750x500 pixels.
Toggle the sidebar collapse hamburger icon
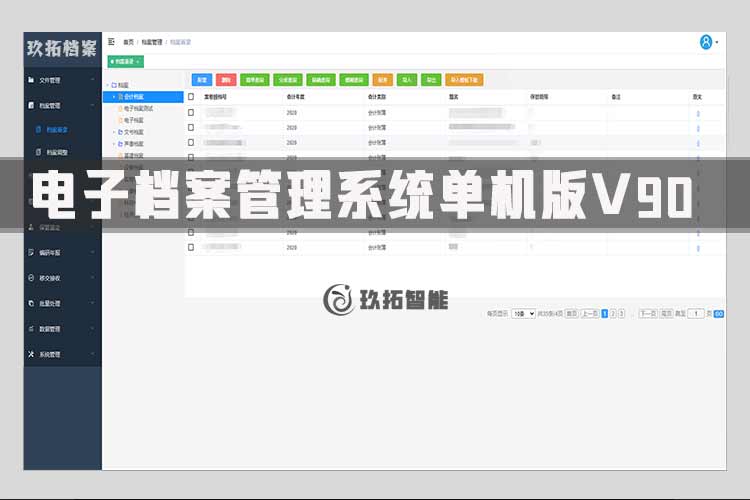coord(111,42)
